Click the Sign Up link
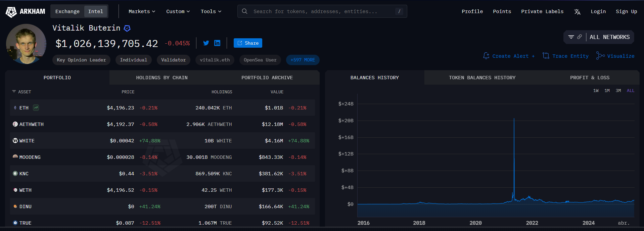 pos(626,11)
